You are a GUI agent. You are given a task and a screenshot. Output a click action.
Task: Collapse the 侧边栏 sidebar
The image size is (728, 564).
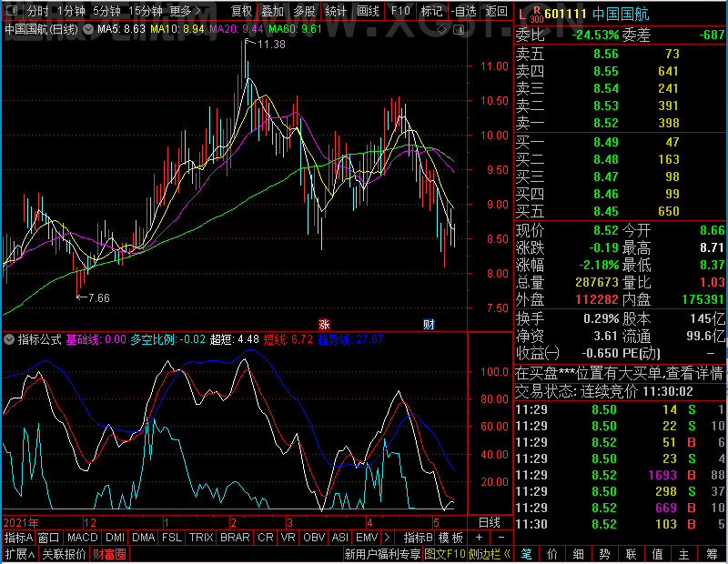pyautogui.click(x=490, y=554)
